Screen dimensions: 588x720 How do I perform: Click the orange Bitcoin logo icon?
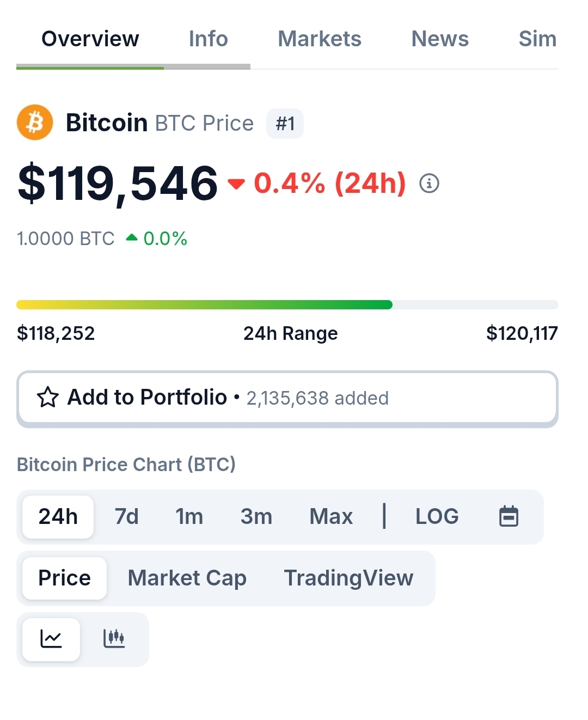coord(35,123)
